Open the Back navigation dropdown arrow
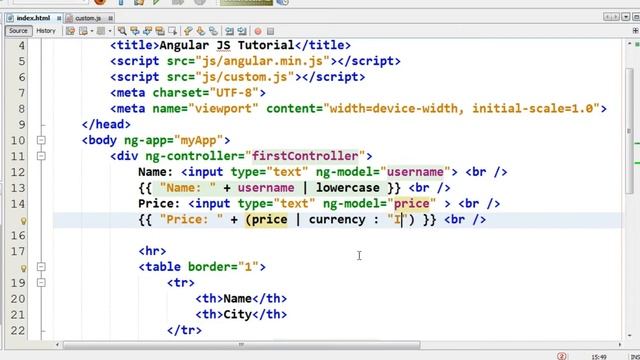The height and width of the screenshot is (360, 640). [x=92, y=31]
